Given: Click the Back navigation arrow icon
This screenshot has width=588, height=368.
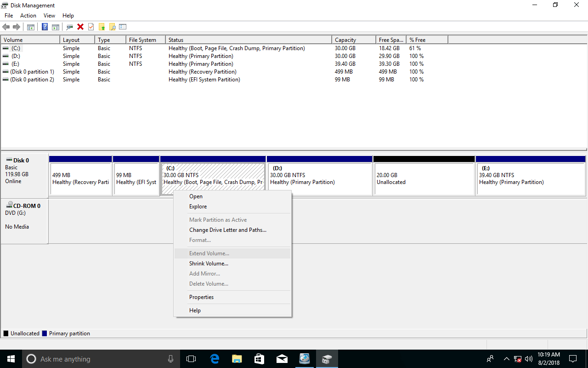Looking at the screenshot, I should (x=6, y=26).
